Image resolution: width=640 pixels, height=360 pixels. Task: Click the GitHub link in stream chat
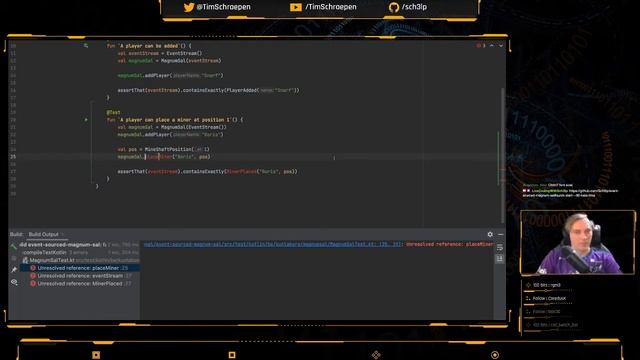click(571, 193)
